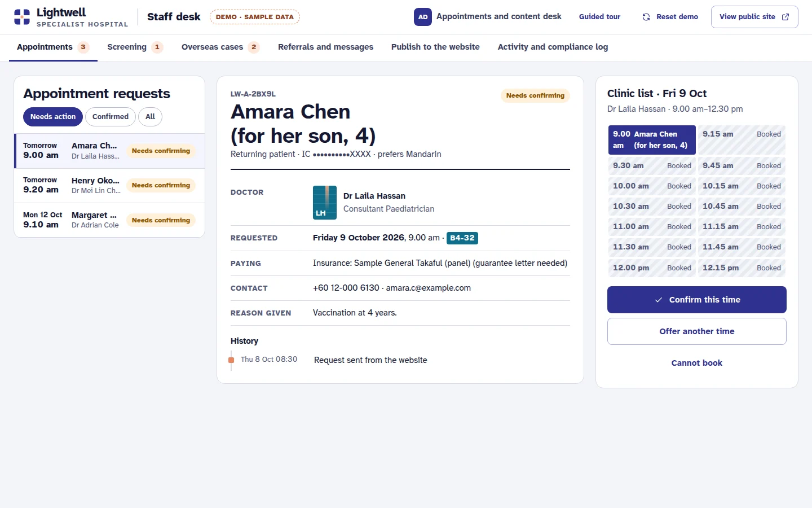Image resolution: width=812 pixels, height=508 pixels.
Task: Click the external link icon in View public site
Action: [785, 17]
